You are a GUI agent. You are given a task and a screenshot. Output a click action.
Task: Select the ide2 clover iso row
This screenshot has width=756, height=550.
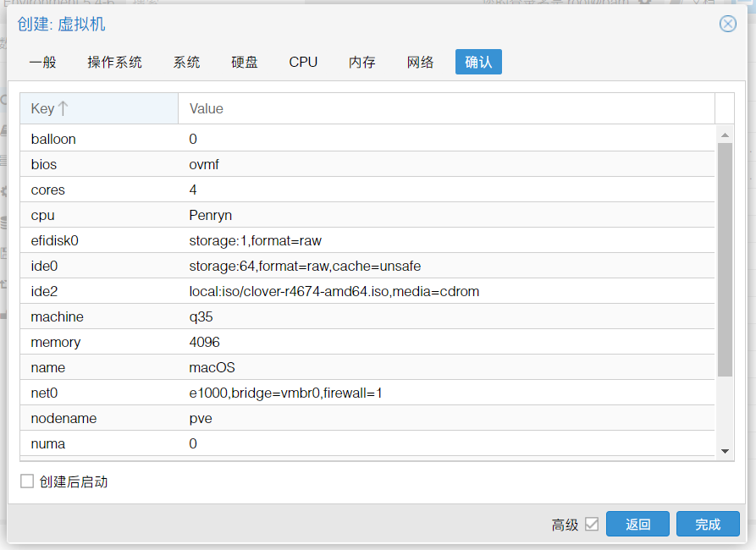point(367,291)
